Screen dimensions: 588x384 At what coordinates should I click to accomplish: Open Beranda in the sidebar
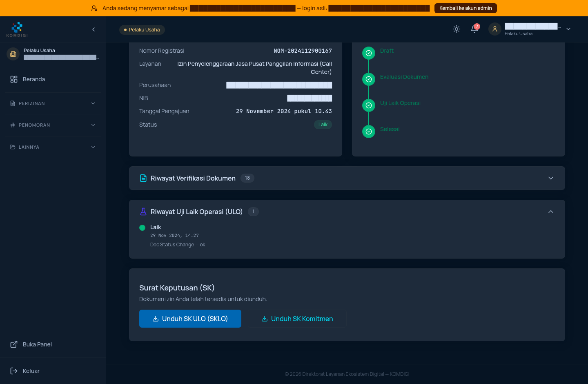click(53, 79)
